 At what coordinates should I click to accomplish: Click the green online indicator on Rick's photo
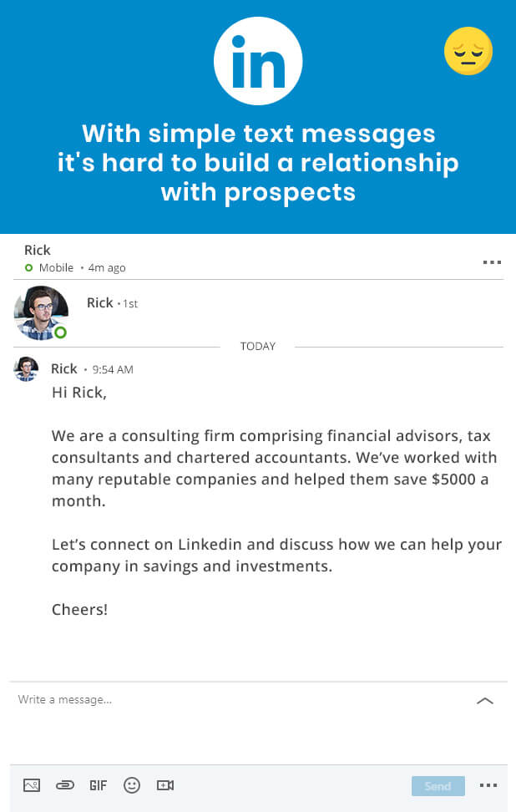(x=60, y=332)
